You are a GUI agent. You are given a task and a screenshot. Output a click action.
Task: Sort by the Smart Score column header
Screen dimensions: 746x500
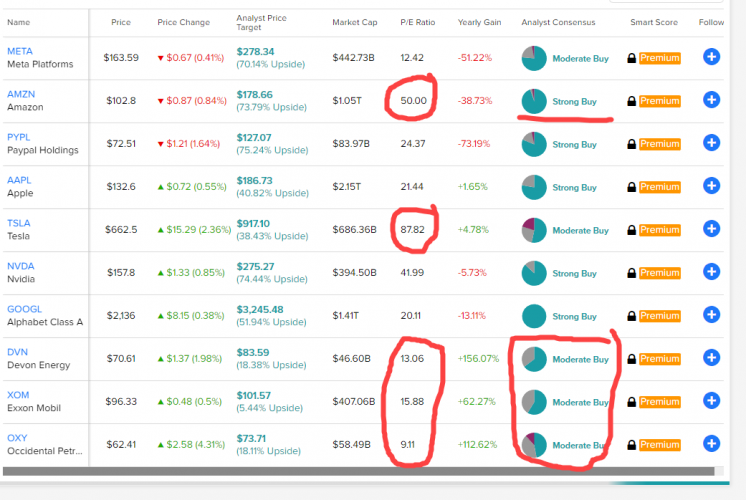click(x=654, y=22)
